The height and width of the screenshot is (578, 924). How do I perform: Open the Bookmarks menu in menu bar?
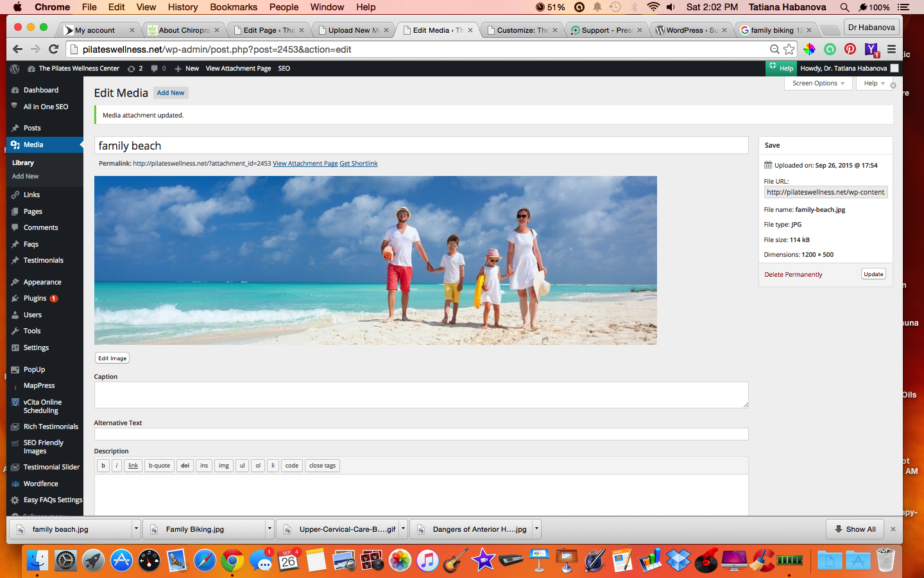tap(234, 7)
